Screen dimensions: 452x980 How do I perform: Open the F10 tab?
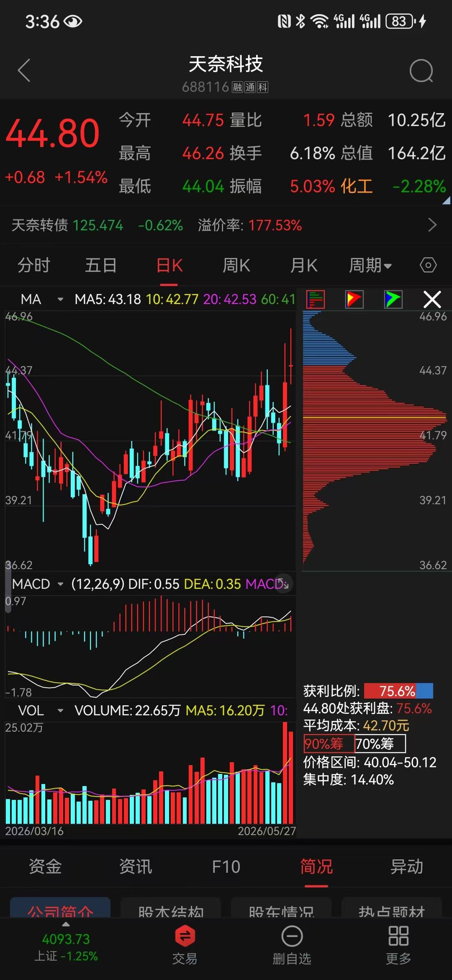coord(226,867)
